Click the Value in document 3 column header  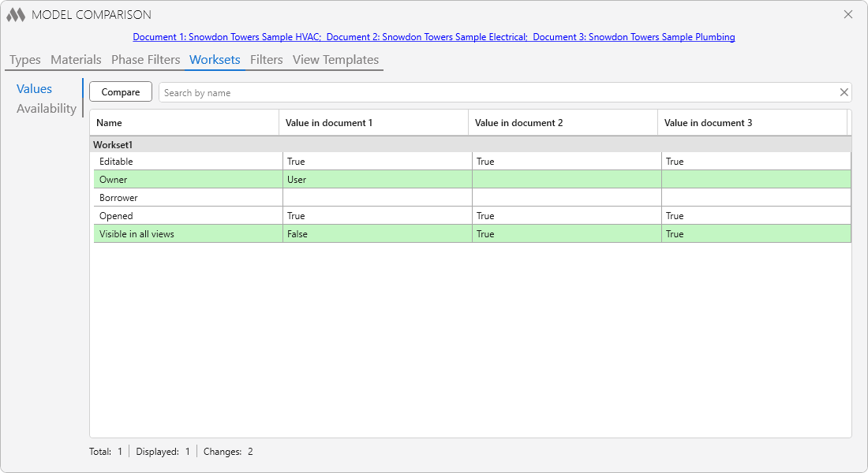tap(752, 123)
